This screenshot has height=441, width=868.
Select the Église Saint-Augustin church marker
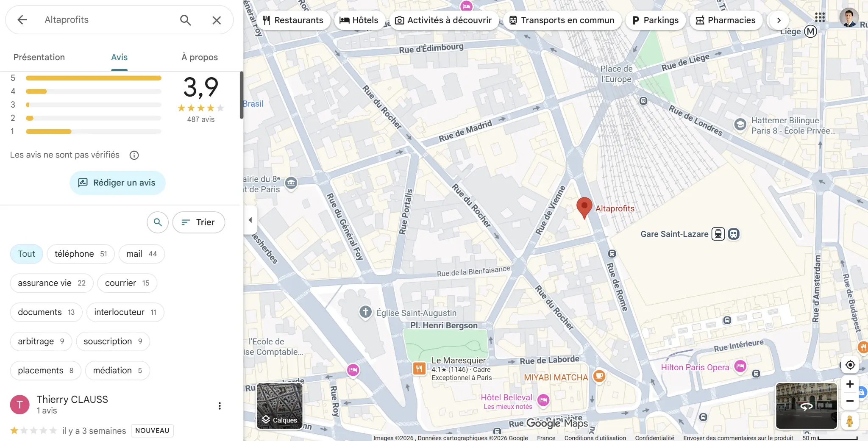365,312
